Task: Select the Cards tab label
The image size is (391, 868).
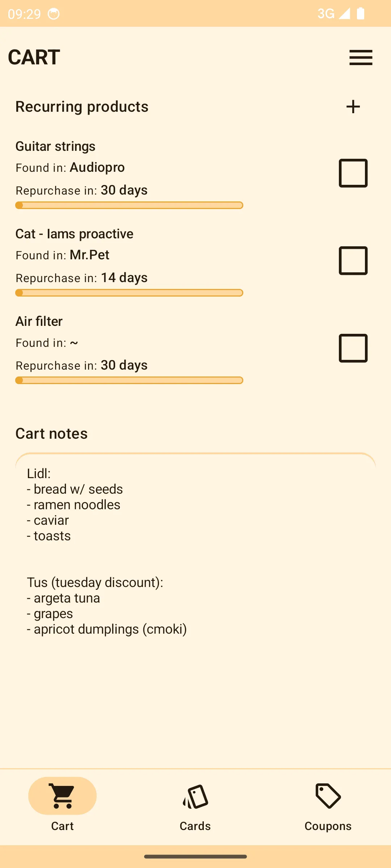Action: click(x=195, y=826)
